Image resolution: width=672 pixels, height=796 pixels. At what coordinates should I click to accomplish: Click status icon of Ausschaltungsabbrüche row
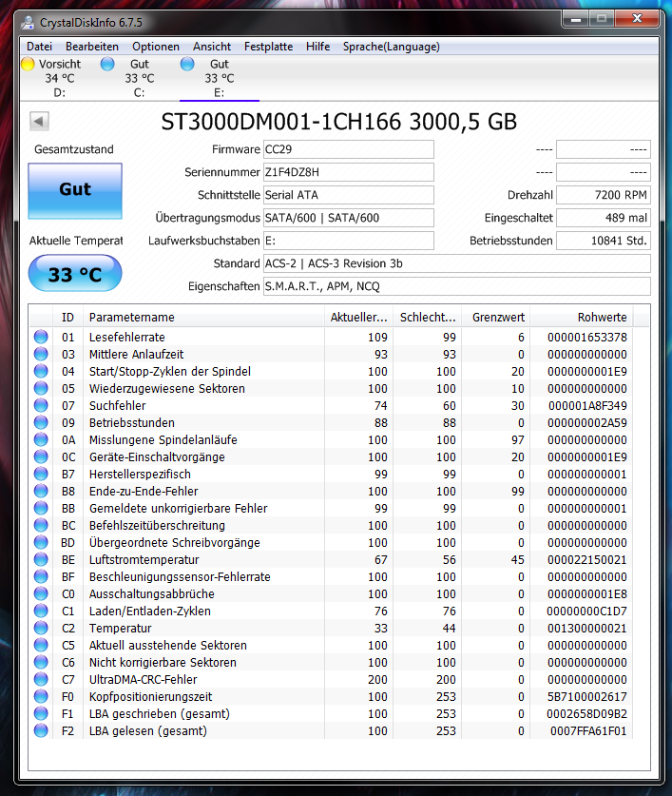tap(41, 593)
